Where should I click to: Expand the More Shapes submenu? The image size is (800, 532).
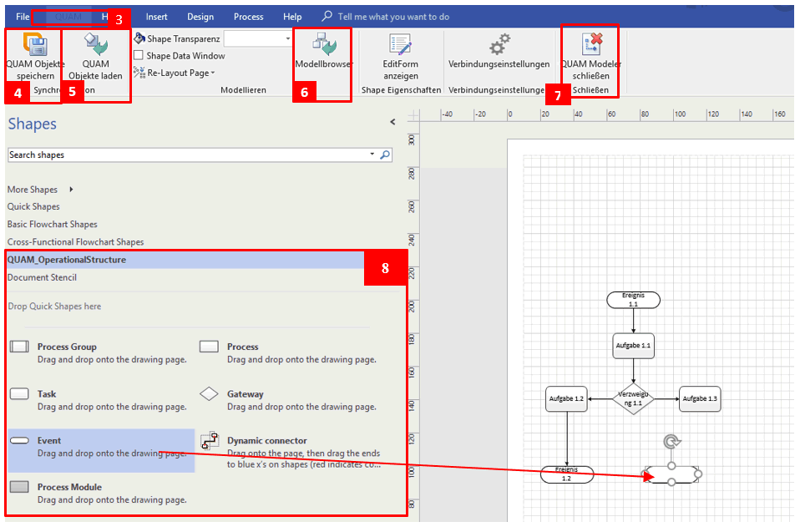tap(32, 189)
